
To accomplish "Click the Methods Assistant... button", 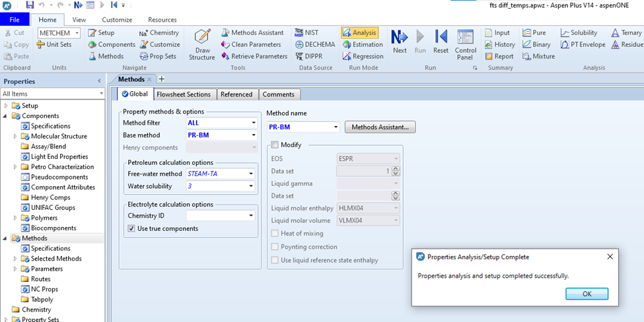I will pos(380,127).
